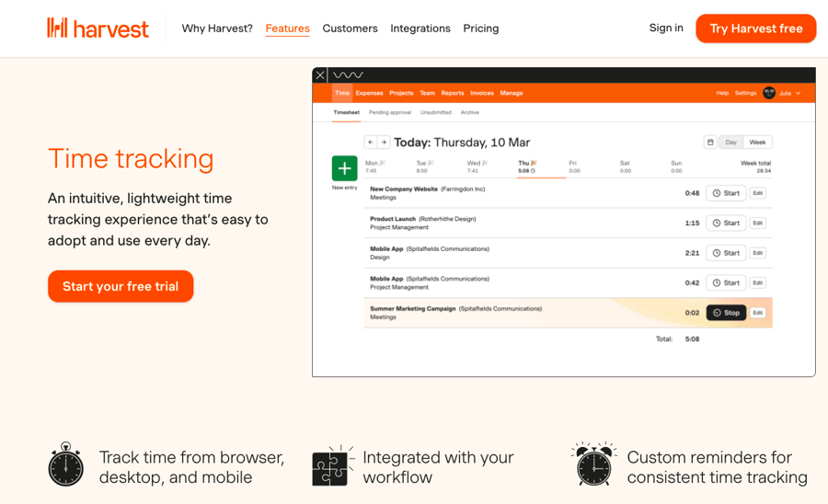Select Wed in the week row

click(477, 166)
